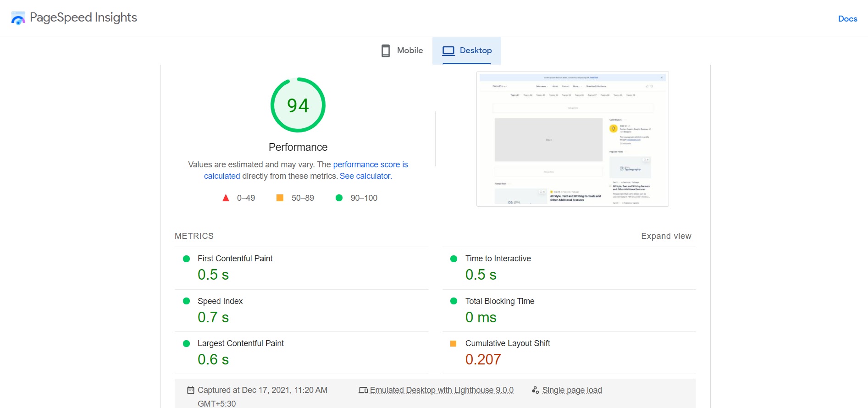This screenshot has height=408, width=868.
Task: Open the Docs link
Action: [x=847, y=19]
